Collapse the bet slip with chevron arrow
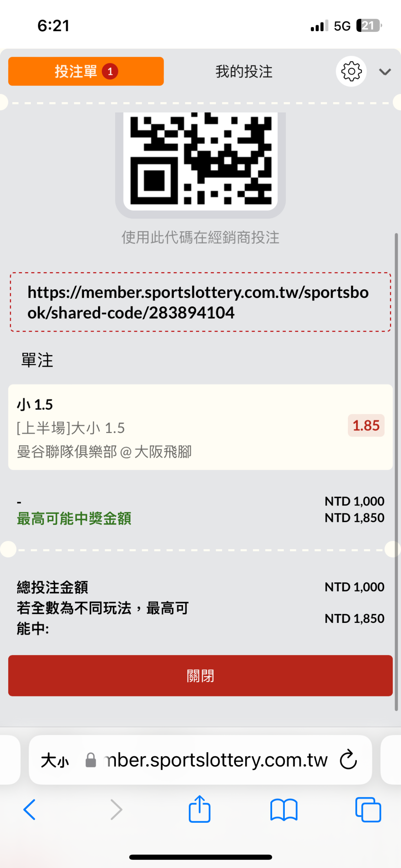Viewport: 401px width, 868px height. tap(385, 72)
